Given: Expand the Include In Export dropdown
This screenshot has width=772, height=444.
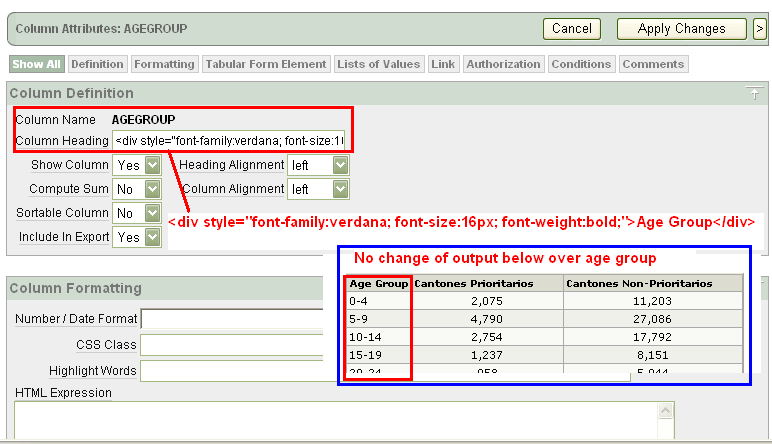Looking at the screenshot, I should (137, 237).
